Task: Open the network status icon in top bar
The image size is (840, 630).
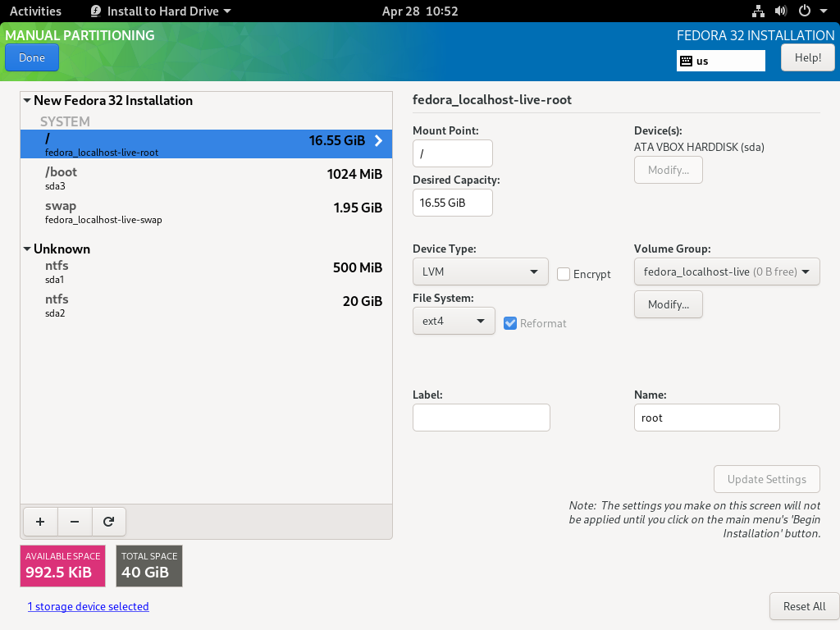Action: 758,11
